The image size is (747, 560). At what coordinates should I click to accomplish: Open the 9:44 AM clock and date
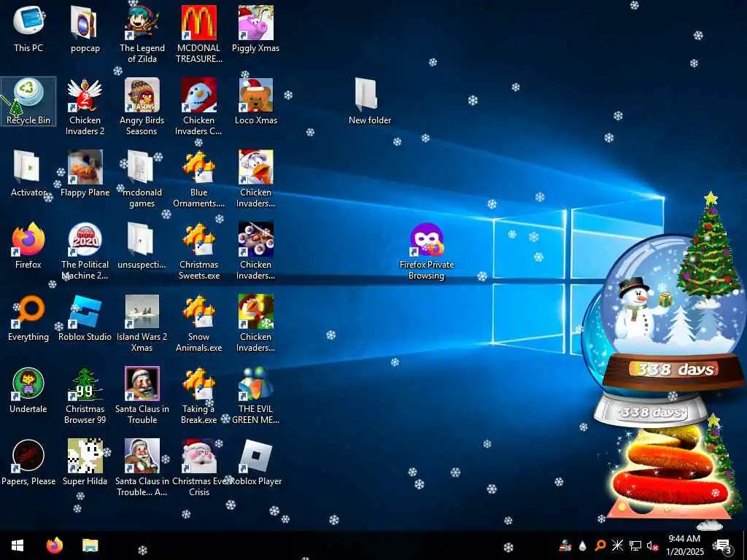tap(684, 545)
